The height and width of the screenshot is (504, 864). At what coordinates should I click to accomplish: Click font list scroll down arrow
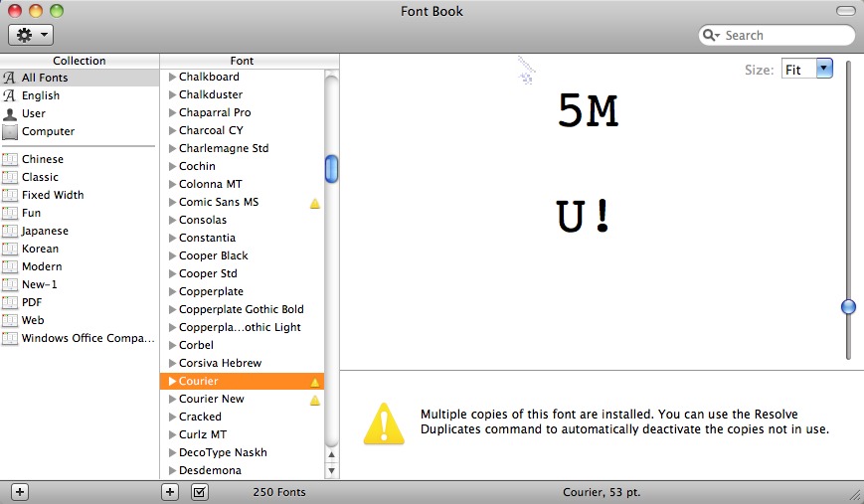tap(331, 470)
